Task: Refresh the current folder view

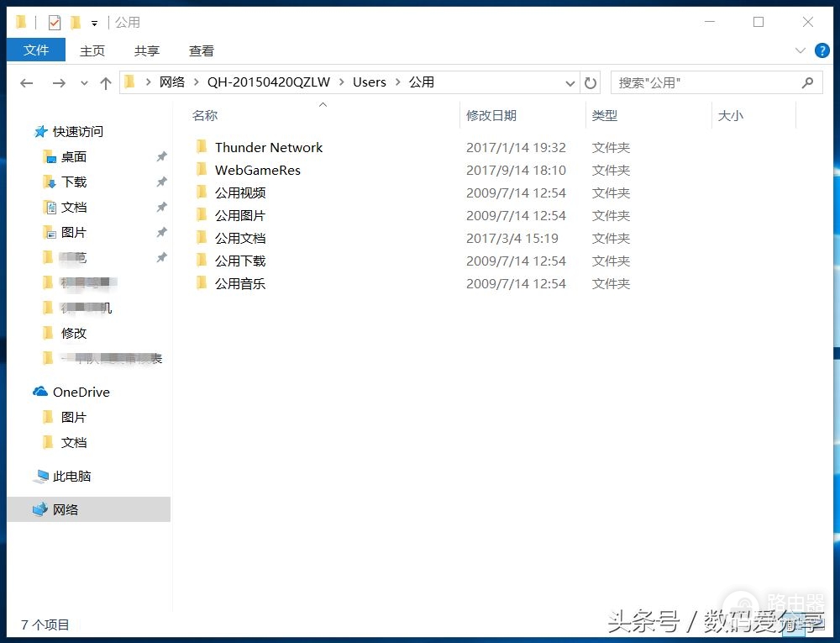Action: [x=591, y=82]
